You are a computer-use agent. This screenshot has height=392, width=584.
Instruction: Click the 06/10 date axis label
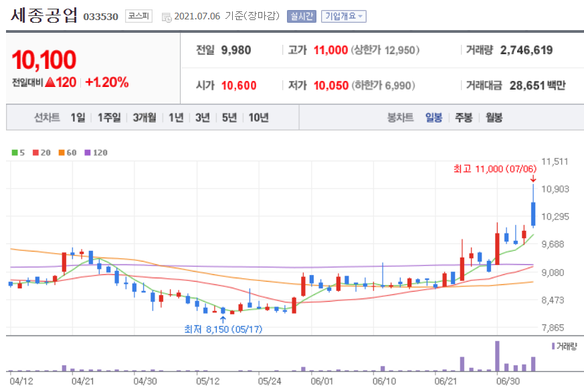click(384, 381)
